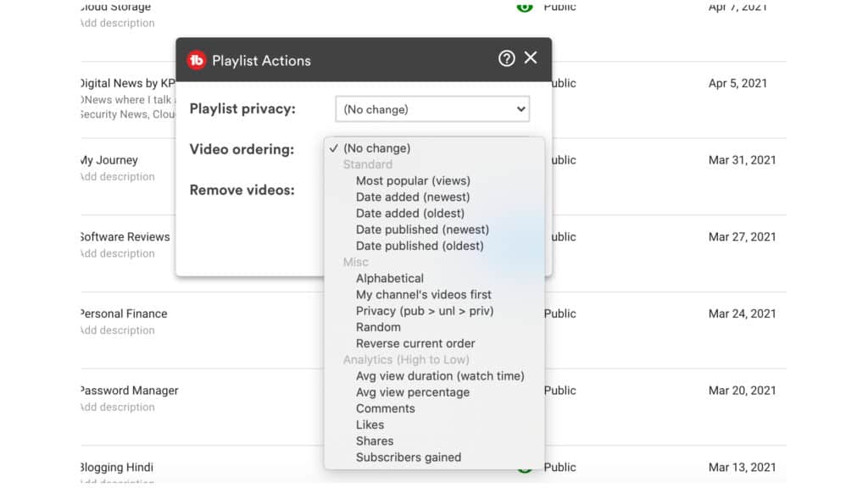This screenshot has width=868, height=488.
Task: Toggle the visibility icon for My Journey playlist
Action: pos(524,160)
